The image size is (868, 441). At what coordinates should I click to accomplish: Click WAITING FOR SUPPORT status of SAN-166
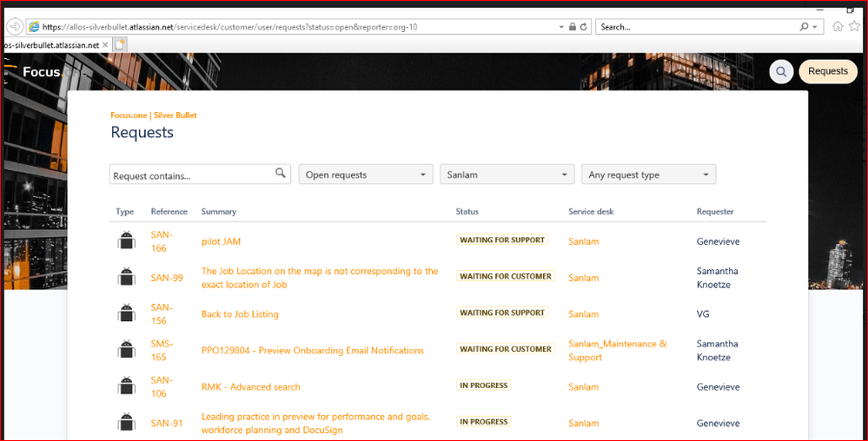pos(502,240)
